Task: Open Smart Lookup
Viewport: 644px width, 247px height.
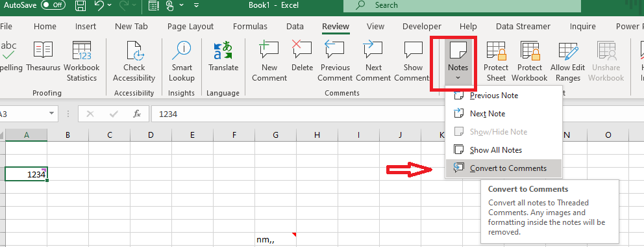Action: click(182, 61)
